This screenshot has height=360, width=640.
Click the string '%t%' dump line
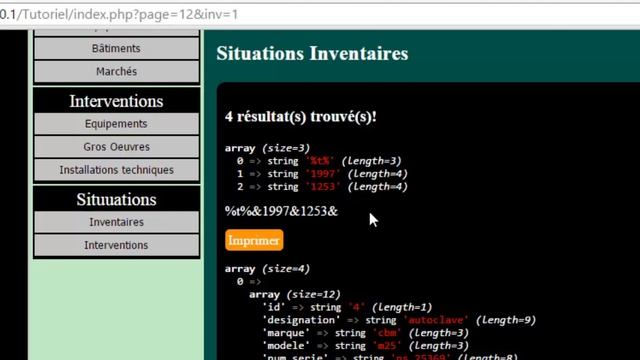(x=319, y=161)
